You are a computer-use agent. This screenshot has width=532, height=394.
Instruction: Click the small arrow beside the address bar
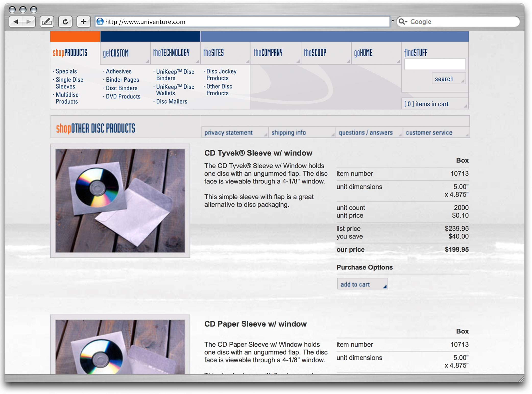coord(393,21)
